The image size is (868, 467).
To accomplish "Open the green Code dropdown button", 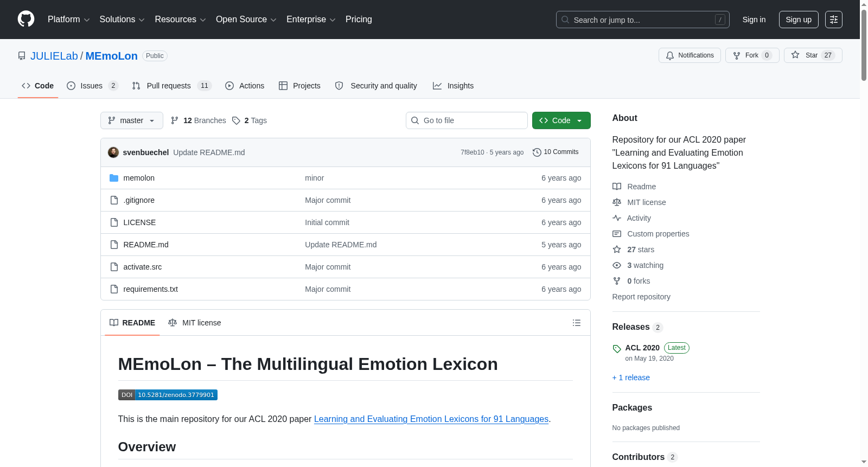I will (x=561, y=120).
